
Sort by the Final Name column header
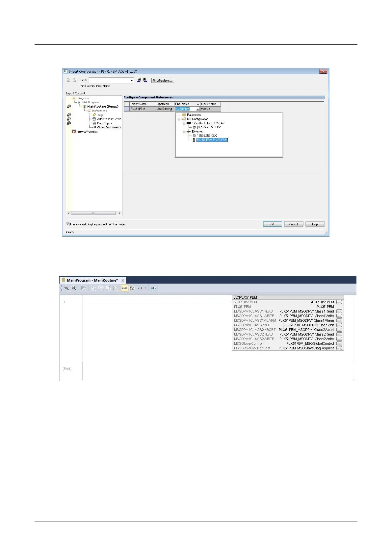click(187, 104)
